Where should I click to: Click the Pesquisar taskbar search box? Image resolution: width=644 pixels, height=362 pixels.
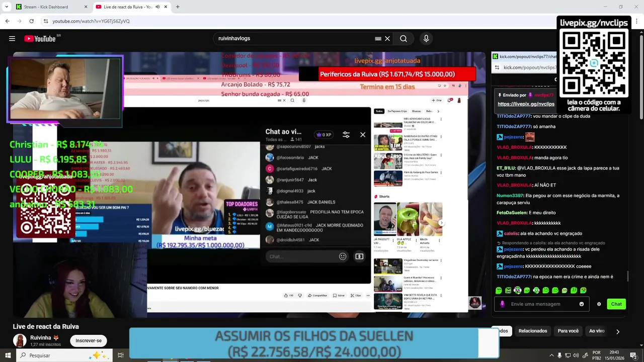[64, 355]
